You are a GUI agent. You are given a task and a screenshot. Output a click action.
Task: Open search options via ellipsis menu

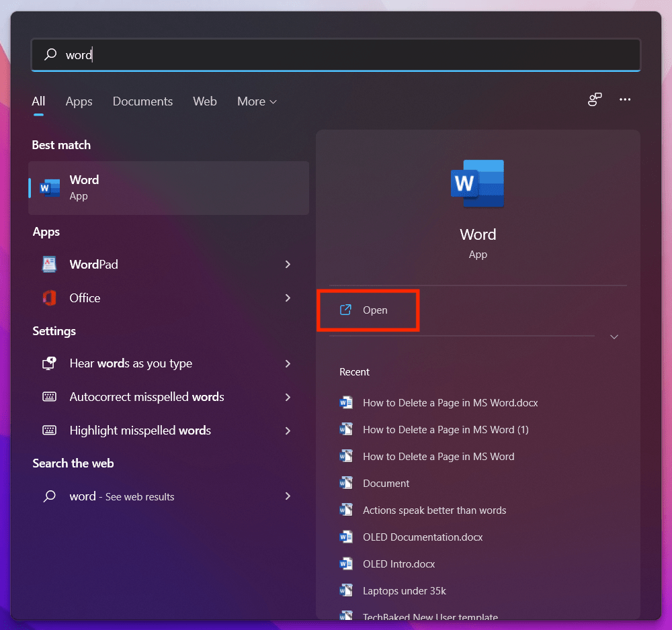coord(625,99)
